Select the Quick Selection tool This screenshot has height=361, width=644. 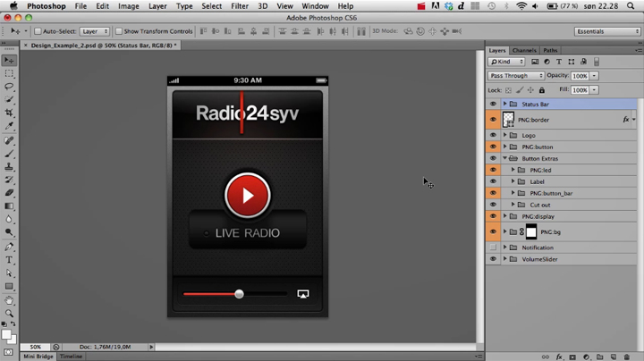pyautogui.click(x=9, y=100)
